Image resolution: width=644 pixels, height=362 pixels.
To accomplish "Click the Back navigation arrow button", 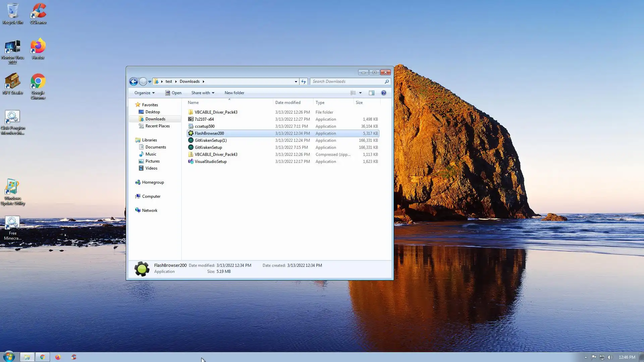I will coord(133,81).
